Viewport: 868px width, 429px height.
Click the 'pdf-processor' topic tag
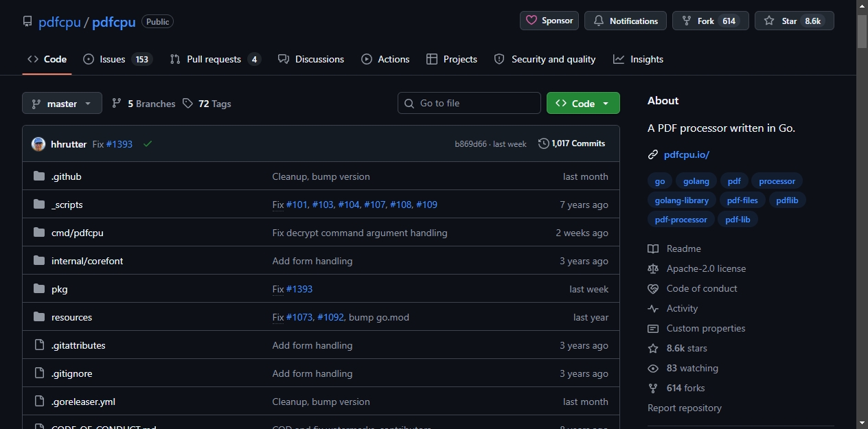tap(681, 220)
